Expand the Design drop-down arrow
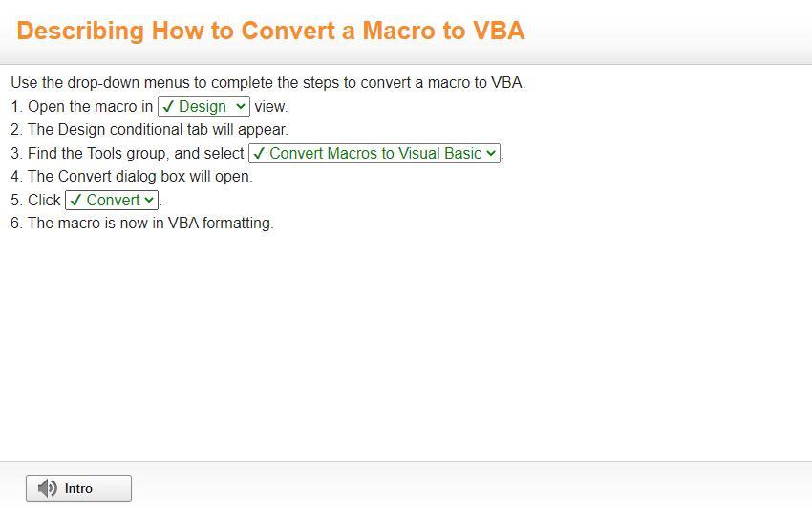This screenshot has width=812, height=513. (240, 107)
